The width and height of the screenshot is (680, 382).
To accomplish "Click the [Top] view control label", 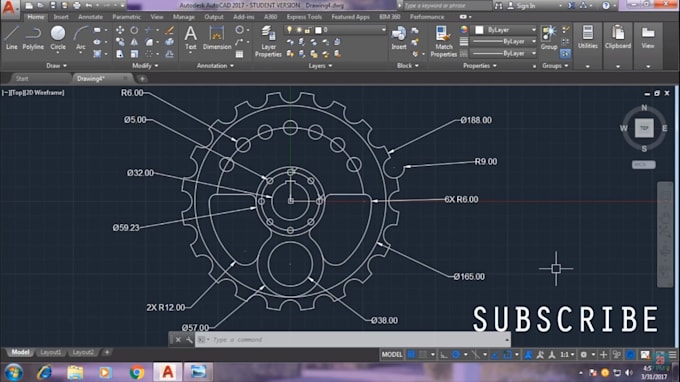I will tap(15, 93).
